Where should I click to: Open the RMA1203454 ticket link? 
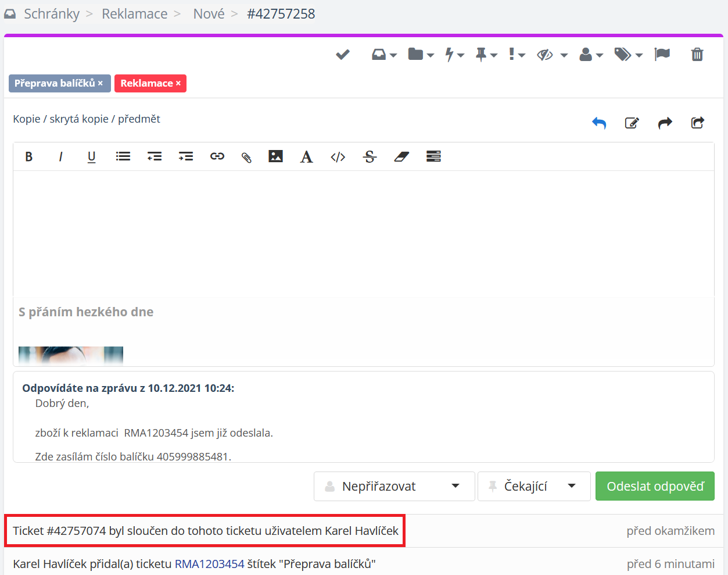pyautogui.click(x=209, y=564)
